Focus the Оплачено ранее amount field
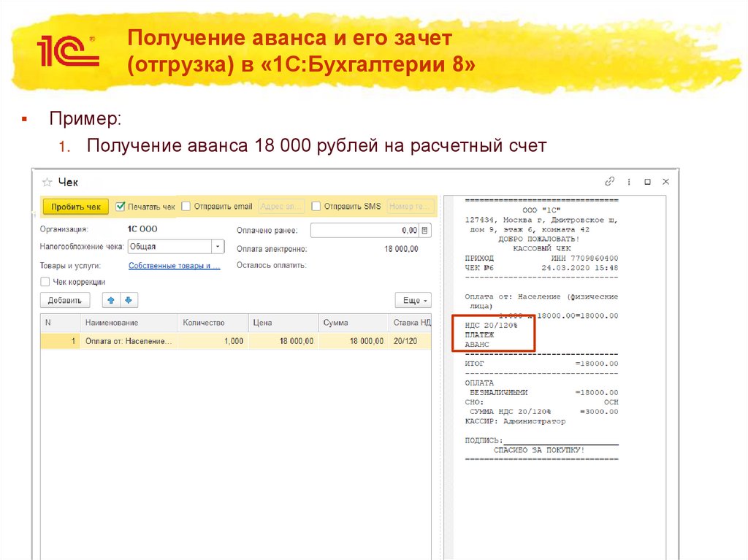The width and height of the screenshot is (748, 560). [365, 231]
